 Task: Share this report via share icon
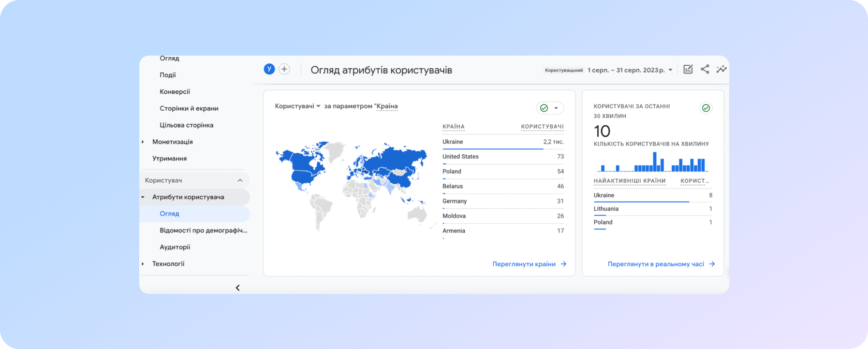point(705,69)
